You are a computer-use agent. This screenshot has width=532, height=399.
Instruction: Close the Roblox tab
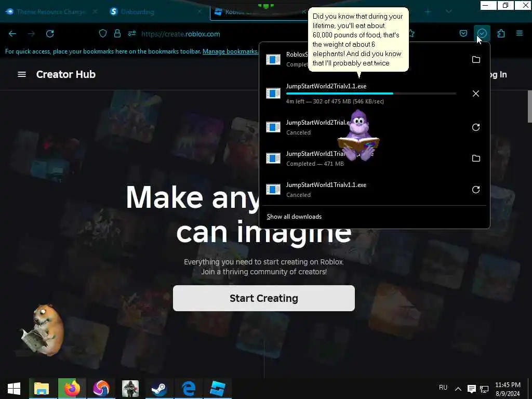tap(303, 11)
